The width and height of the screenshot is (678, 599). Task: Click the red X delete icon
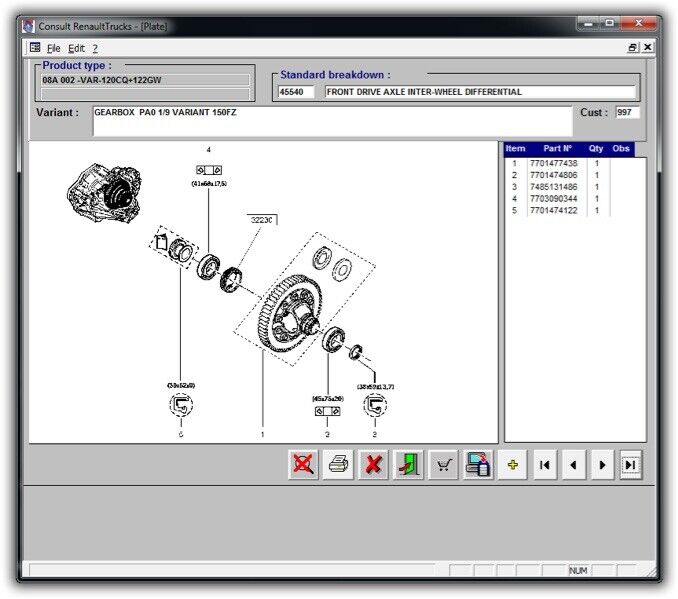point(373,465)
